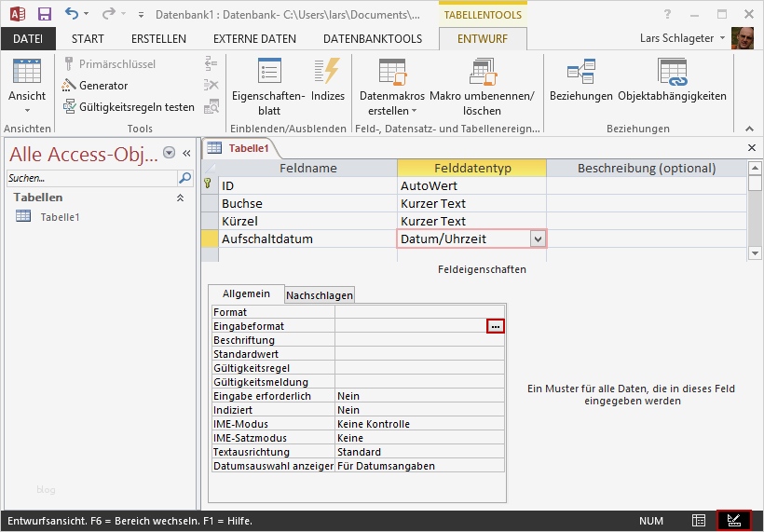764x532 pixels.
Task: Undo last action in Quick Access toolbar
Action: pos(71,14)
